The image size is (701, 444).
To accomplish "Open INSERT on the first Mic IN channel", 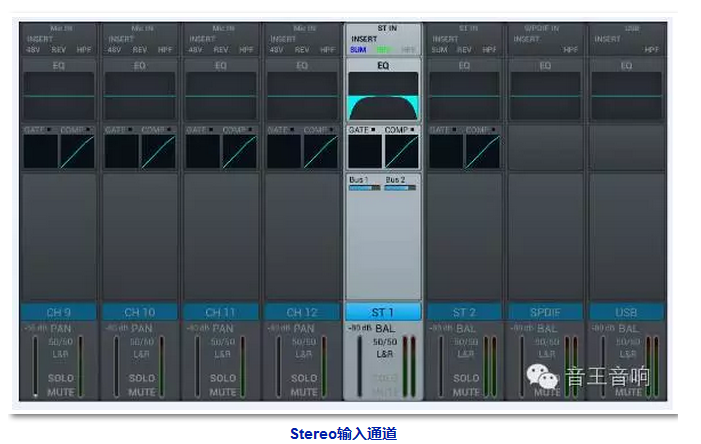I will point(39,39).
